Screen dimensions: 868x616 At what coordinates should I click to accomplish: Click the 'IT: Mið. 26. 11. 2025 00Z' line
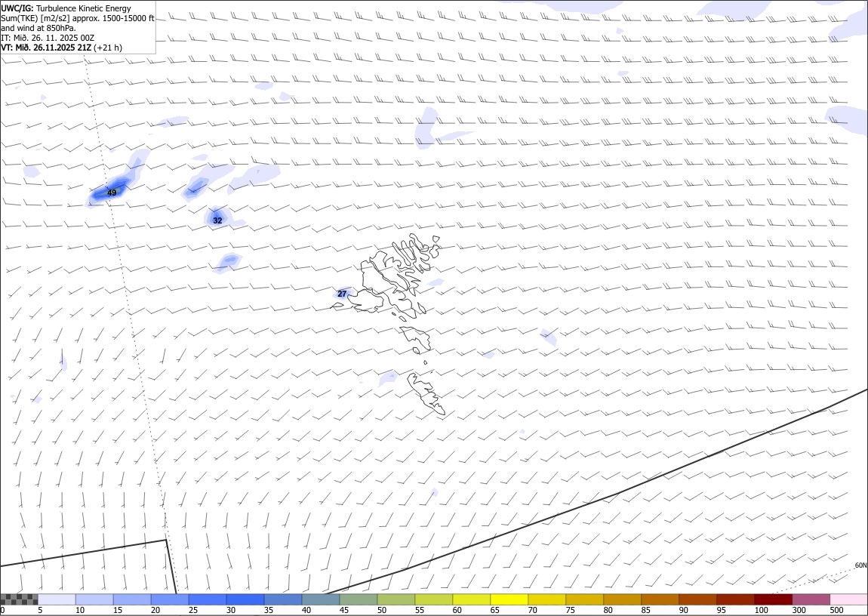(x=48, y=38)
